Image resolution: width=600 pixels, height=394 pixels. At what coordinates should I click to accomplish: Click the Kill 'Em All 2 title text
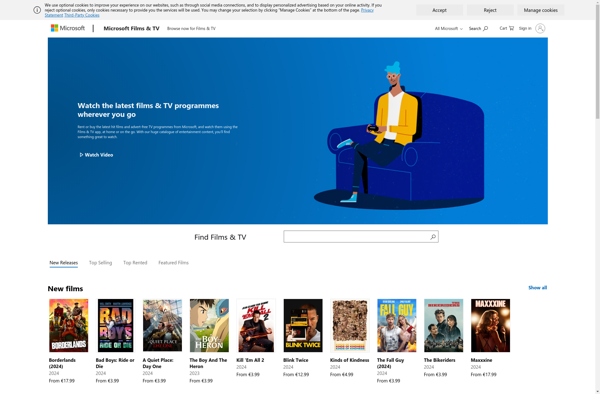point(250,360)
